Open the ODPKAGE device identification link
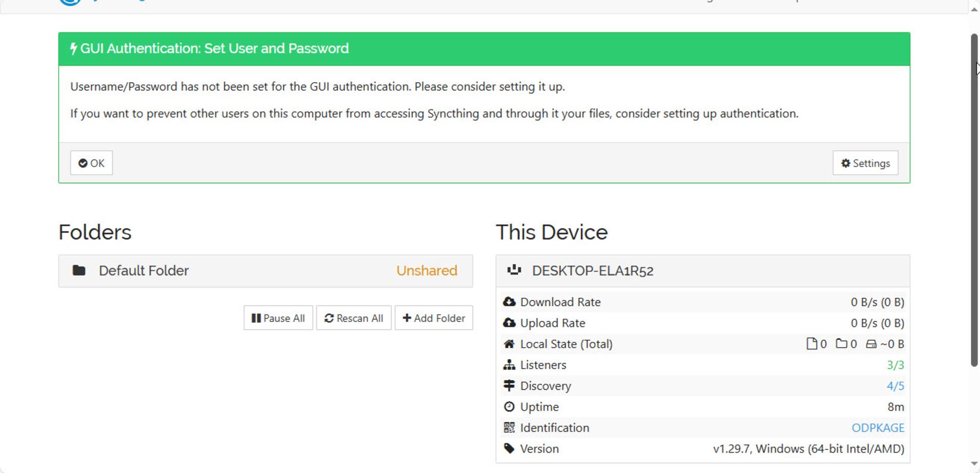This screenshot has height=473, width=980. click(878, 428)
